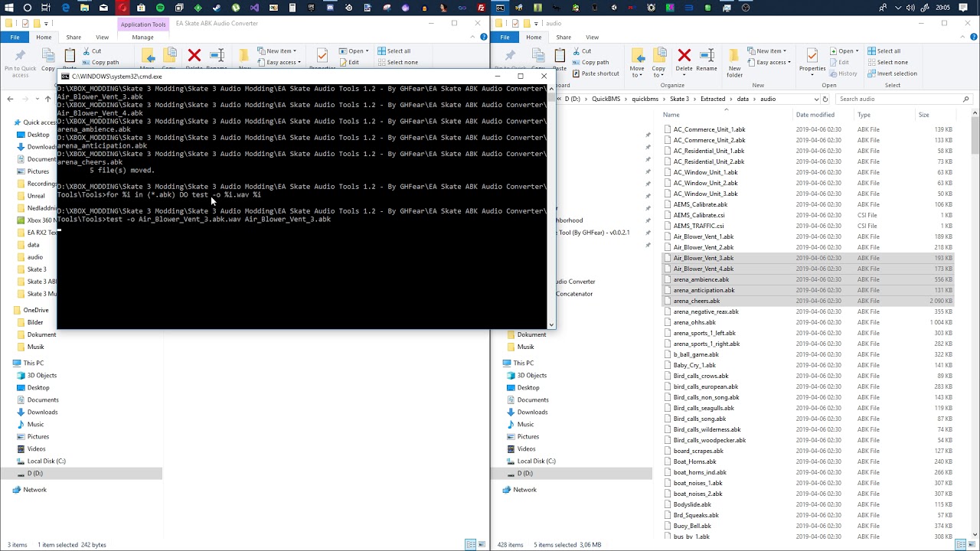Click Pin to Quick access in left window

20,64
